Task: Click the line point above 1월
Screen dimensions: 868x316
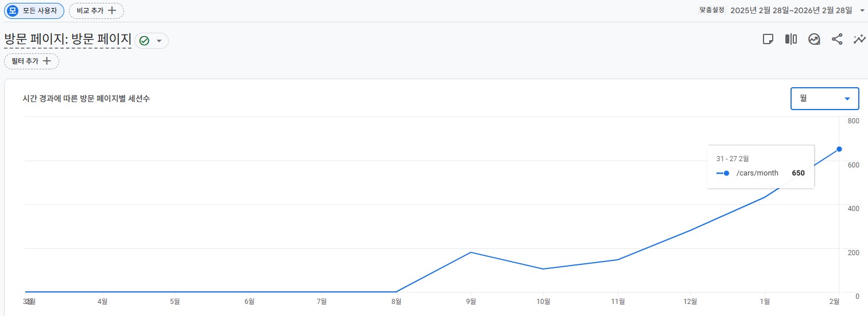Action: click(765, 197)
